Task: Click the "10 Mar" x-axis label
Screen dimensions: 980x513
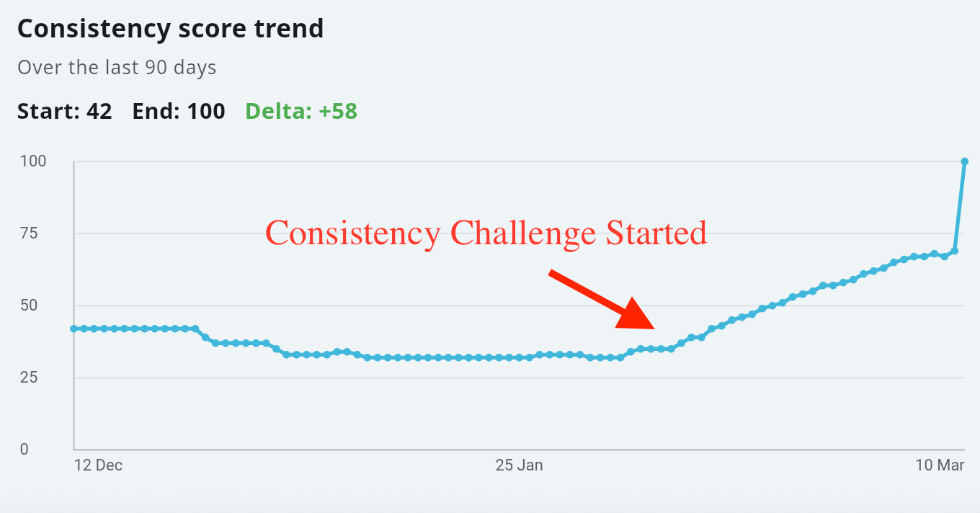Action: pos(940,465)
